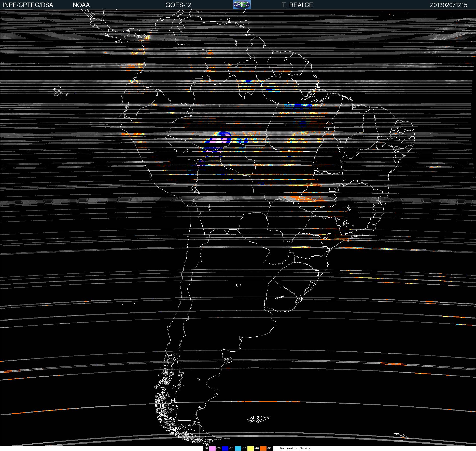Screen dimensions: 476x451
Task: Click the dark blue legend swatch between -70 and -60
Action: tap(225, 448)
